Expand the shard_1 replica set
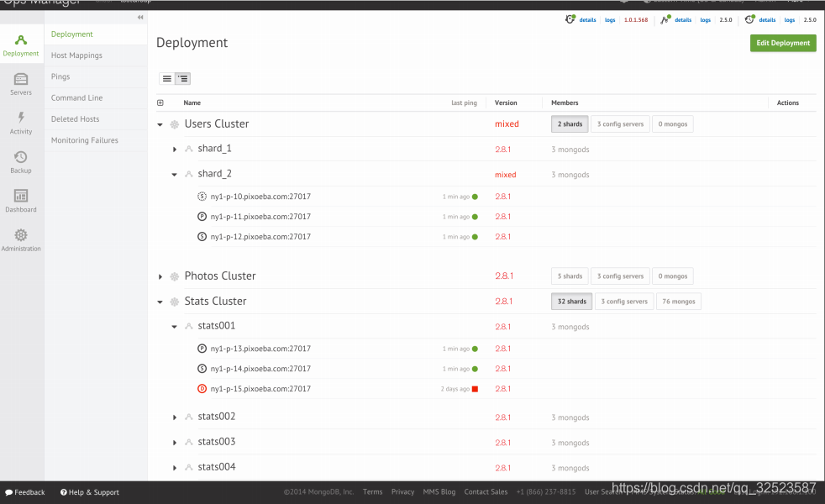 pyautogui.click(x=175, y=149)
